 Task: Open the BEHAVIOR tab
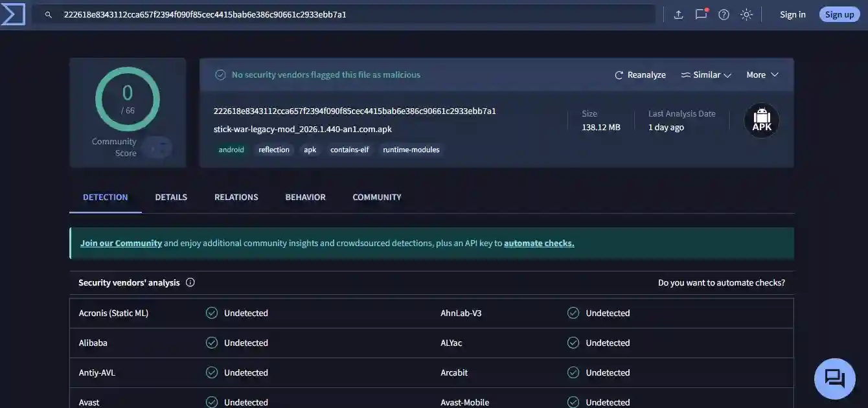pos(306,197)
